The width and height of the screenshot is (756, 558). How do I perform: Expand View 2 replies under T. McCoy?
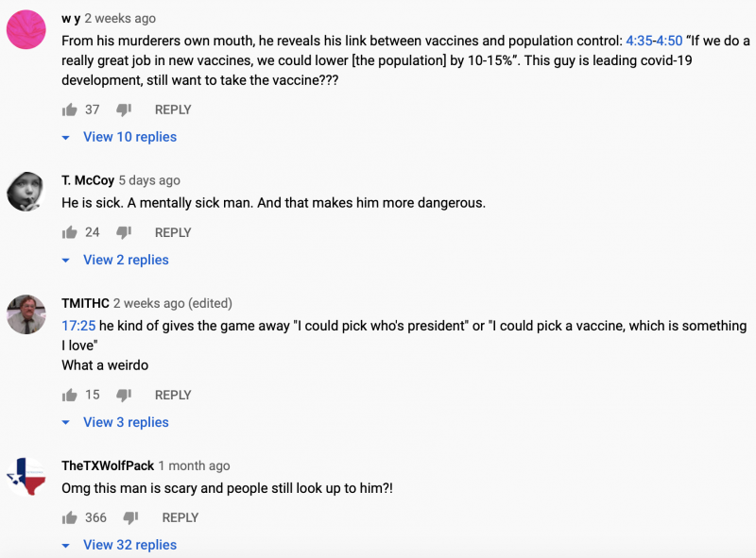tap(126, 260)
